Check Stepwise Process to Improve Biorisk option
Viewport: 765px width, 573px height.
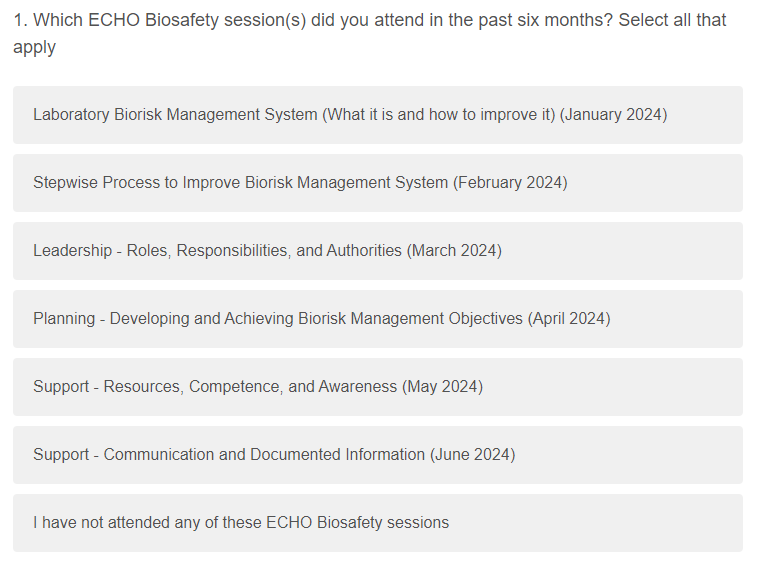point(300,183)
